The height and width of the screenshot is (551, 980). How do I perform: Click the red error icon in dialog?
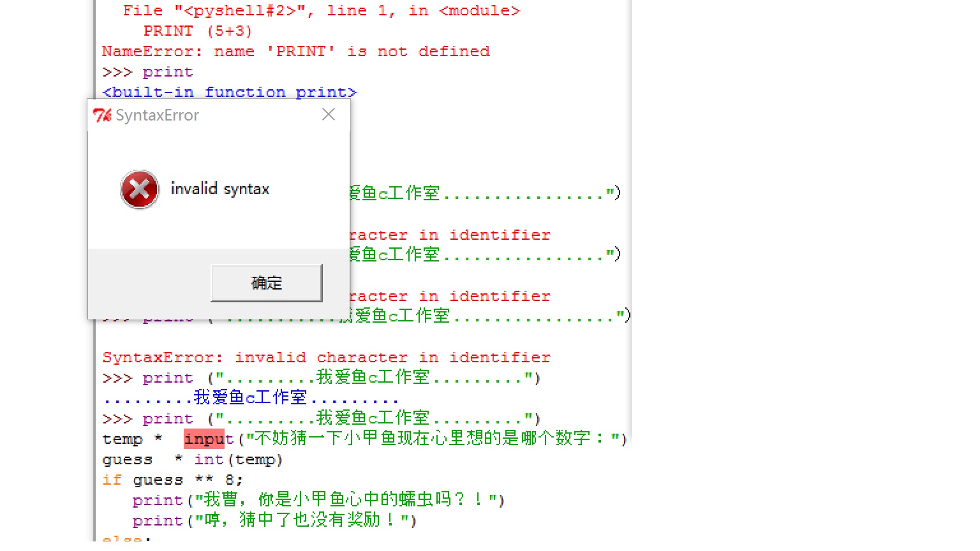coord(140,189)
